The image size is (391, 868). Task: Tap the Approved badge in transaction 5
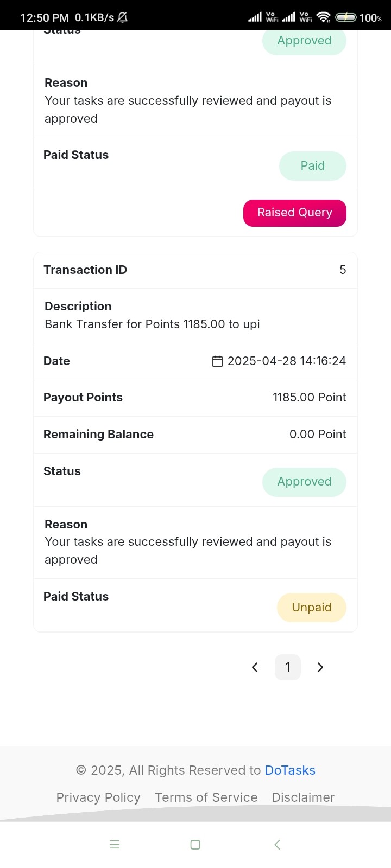click(x=304, y=482)
